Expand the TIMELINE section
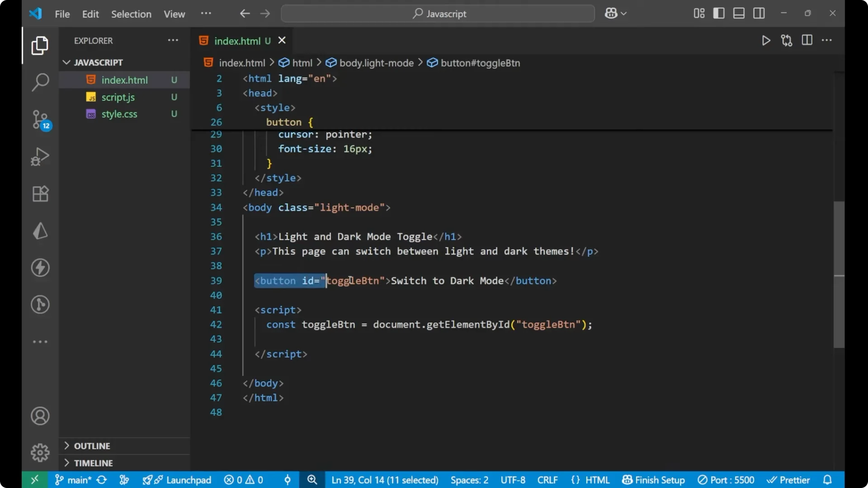The height and width of the screenshot is (488, 868). pos(93,463)
